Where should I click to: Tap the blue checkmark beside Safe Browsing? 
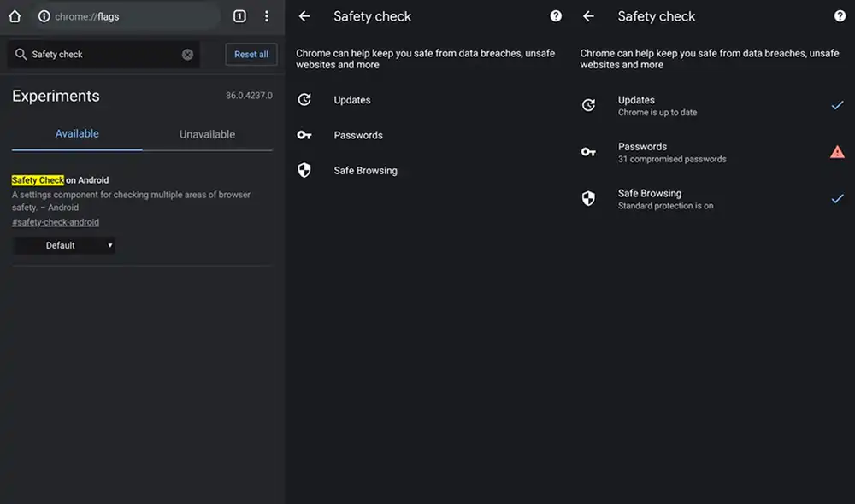click(837, 200)
